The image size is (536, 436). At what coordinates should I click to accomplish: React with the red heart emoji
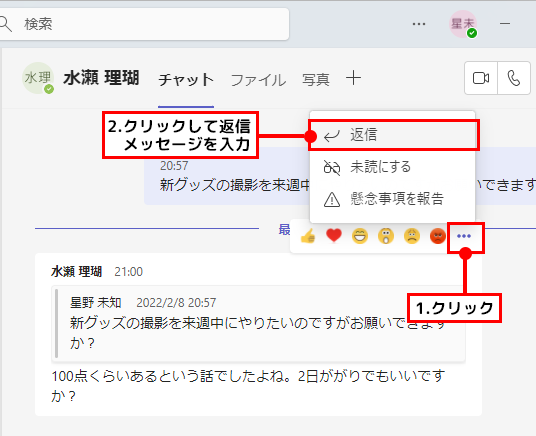coord(334,236)
